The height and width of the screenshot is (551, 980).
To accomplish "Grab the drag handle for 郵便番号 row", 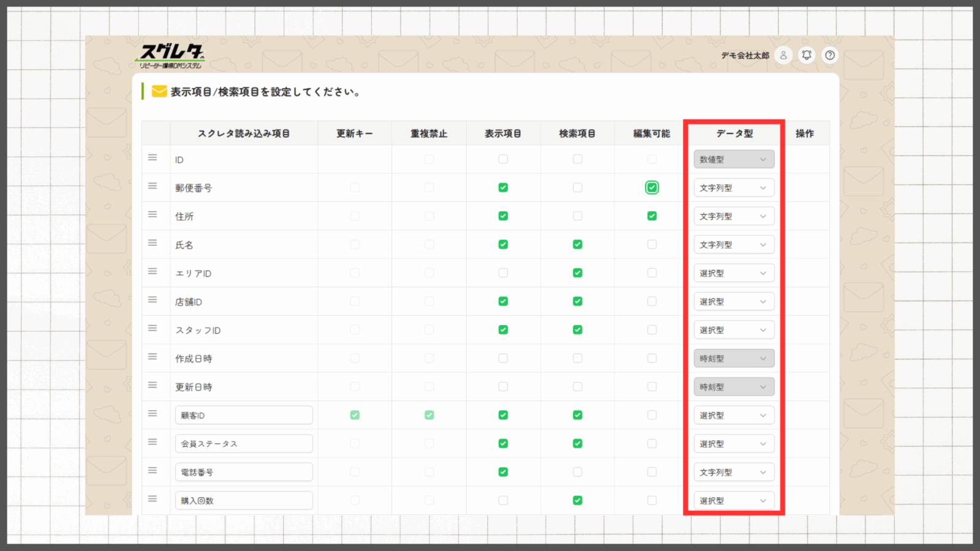I will tap(153, 186).
